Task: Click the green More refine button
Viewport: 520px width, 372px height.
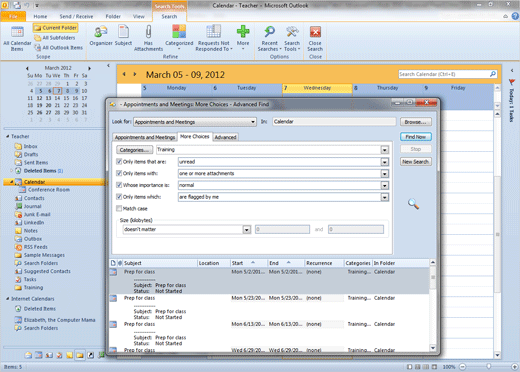Action: pyautogui.click(x=243, y=38)
